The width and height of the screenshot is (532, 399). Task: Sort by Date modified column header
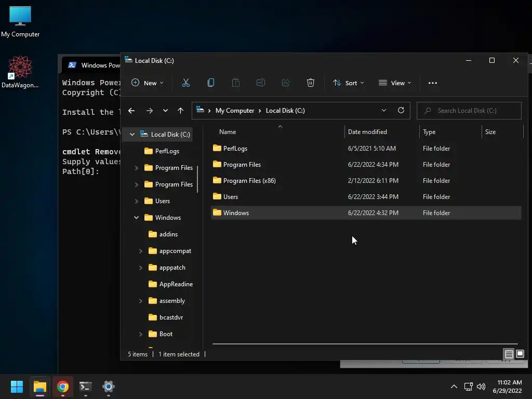click(382, 131)
